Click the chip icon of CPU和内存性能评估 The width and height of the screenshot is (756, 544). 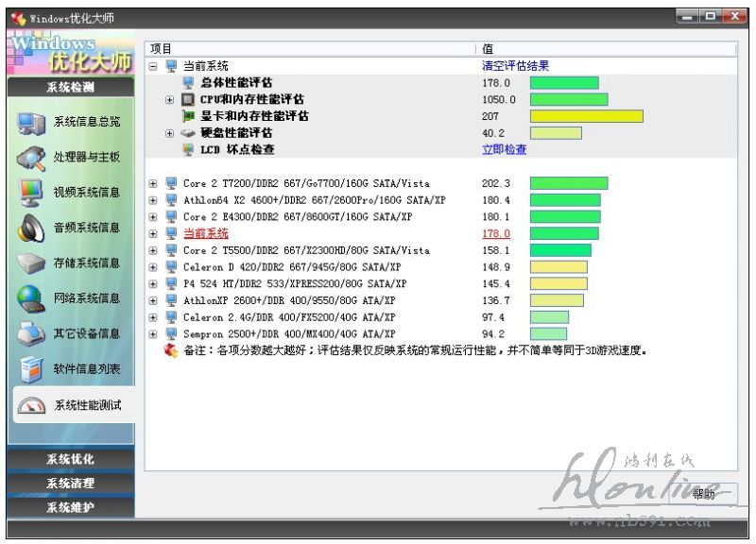pyautogui.click(x=188, y=99)
